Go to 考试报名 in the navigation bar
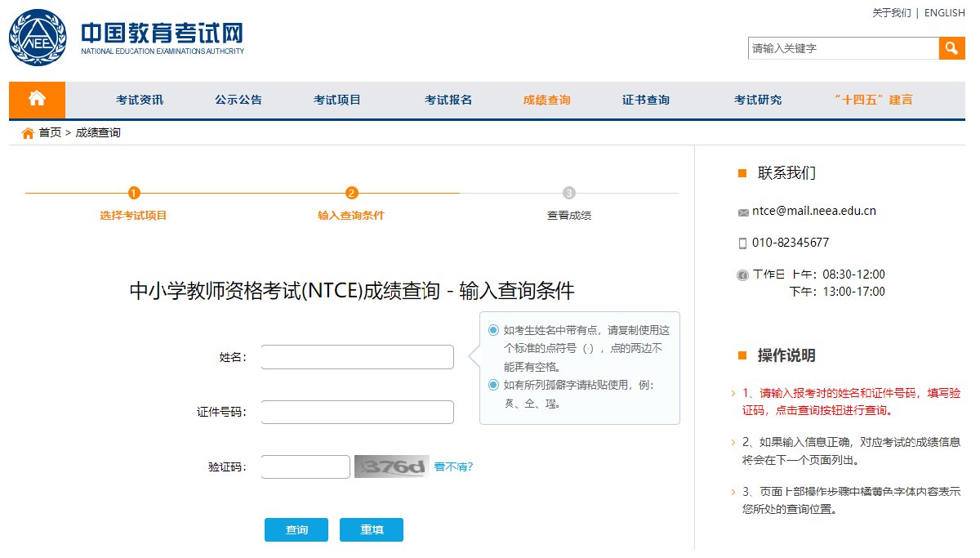980x558 pixels. click(448, 100)
